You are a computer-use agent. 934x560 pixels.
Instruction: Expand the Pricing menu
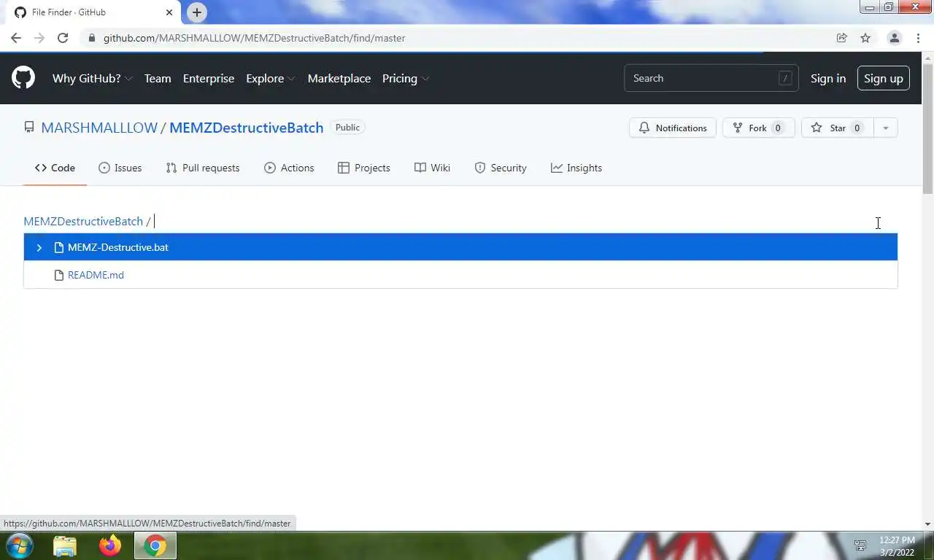405,78
